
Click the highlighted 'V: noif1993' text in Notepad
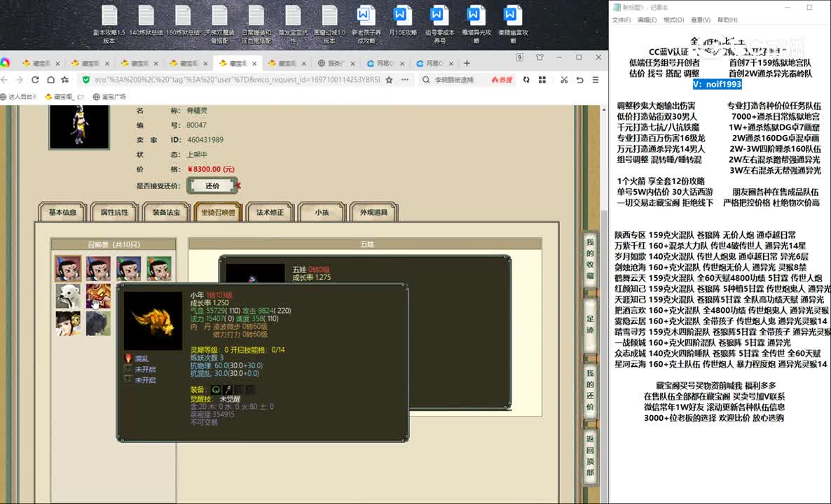[717, 84]
